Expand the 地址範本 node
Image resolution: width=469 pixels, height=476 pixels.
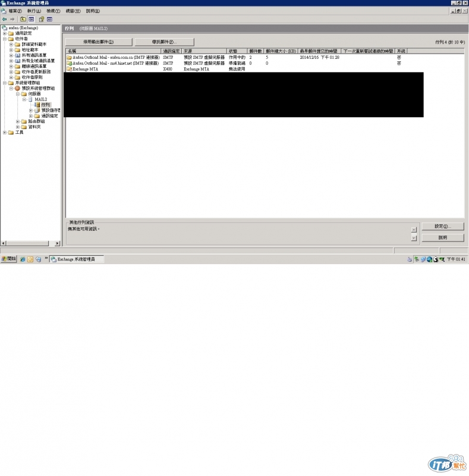11,50
